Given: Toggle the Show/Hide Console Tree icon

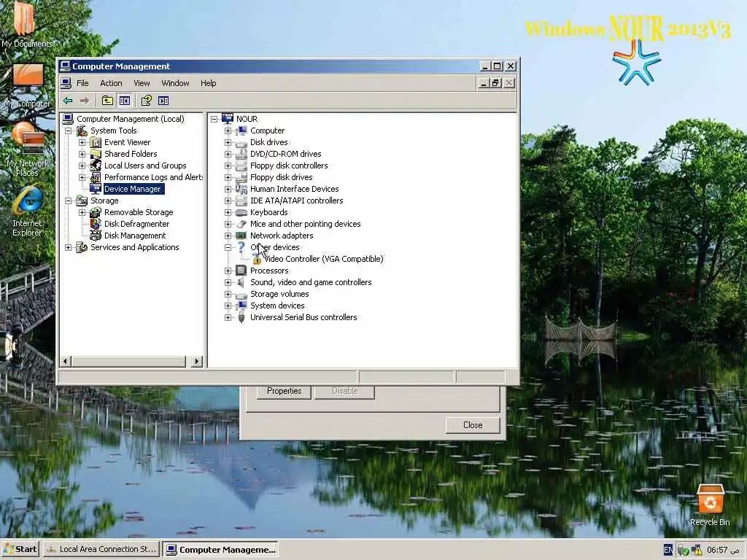Looking at the screenshot, I should click(124, 101).
